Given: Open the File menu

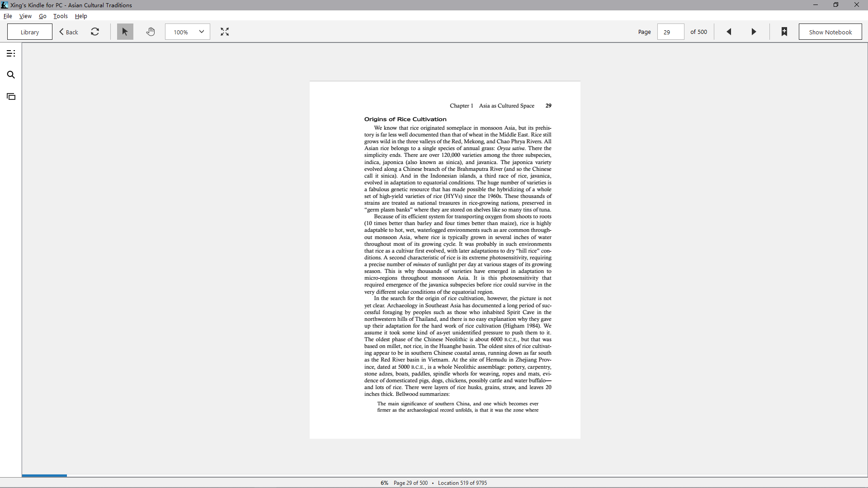Looking at the screenshot, I should 8,16.
